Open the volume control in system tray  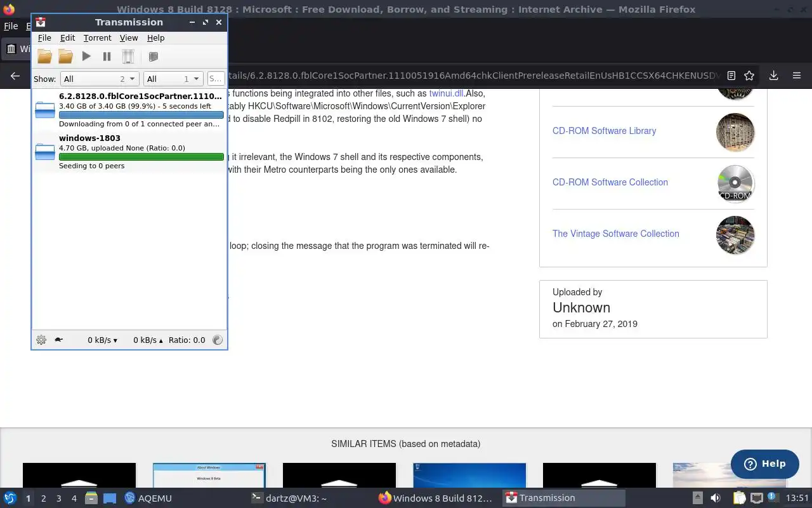716,498
